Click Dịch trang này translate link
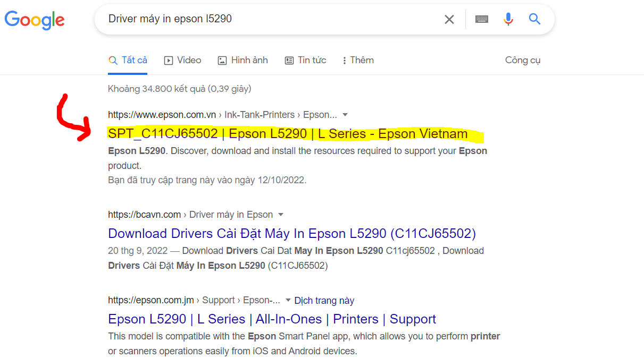This screenshot has height=358, width=644. 324,301
